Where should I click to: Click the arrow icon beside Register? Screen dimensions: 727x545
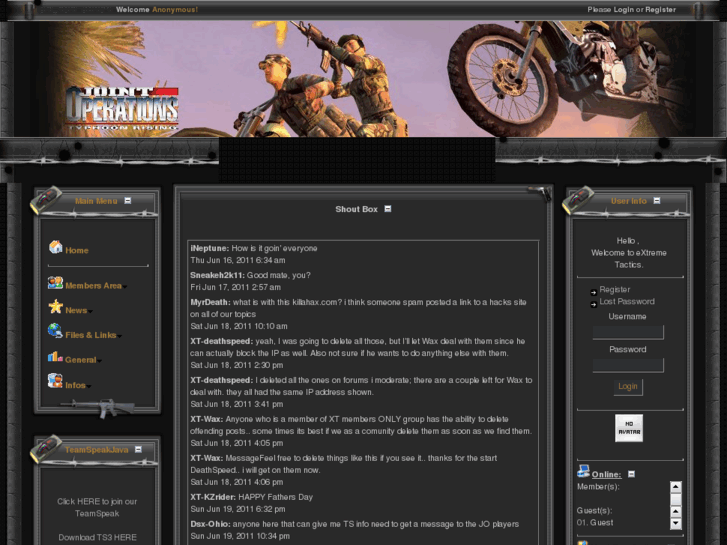tap(593, 292)
